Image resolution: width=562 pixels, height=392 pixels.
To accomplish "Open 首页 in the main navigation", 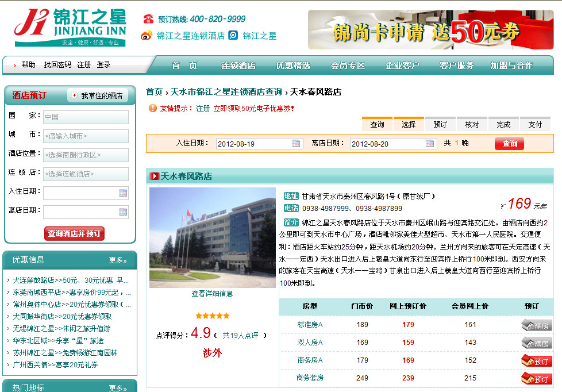I will 184,66.
